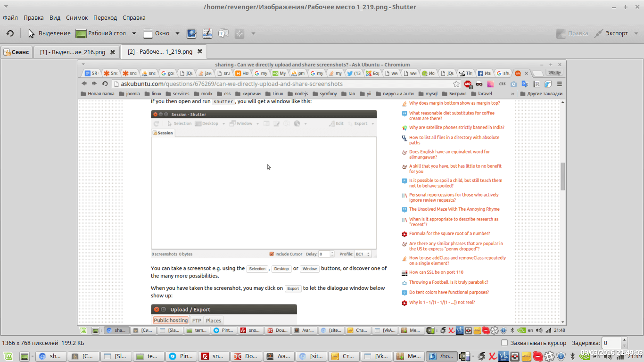Screen dimensions: 644x362
Task: Open the Правка menu in menu bar
Action: pos(33,18)
